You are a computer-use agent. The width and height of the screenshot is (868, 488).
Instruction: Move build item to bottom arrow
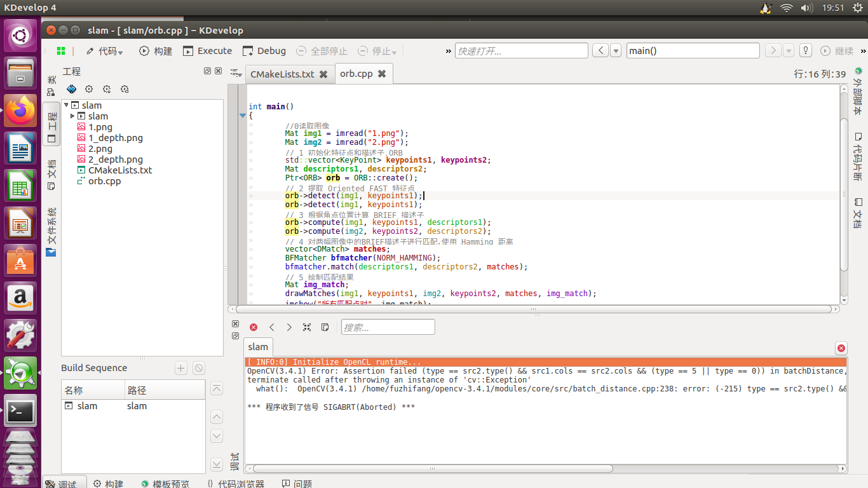click(217, 464)
